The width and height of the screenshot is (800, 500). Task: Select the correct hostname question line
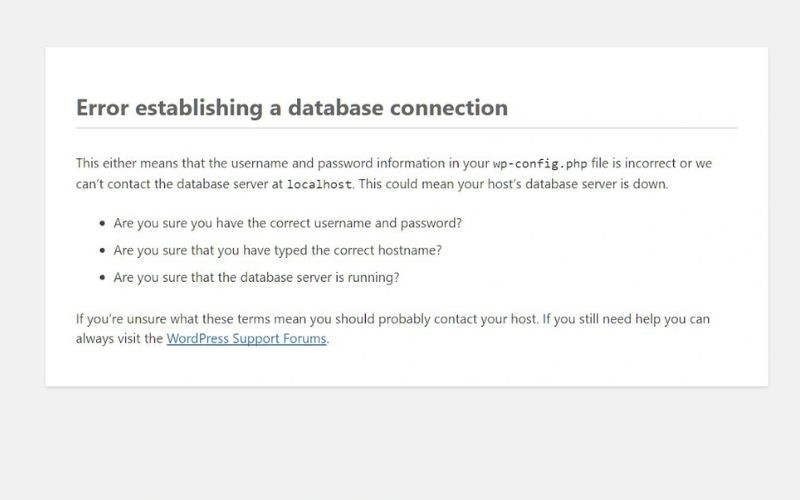pyautogui.click(x=278, y=251)
